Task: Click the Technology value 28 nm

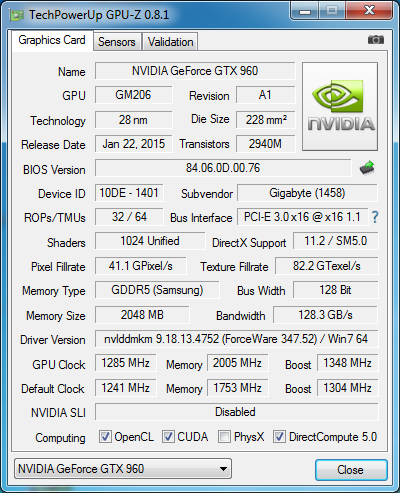Action: tap(133, 120)
